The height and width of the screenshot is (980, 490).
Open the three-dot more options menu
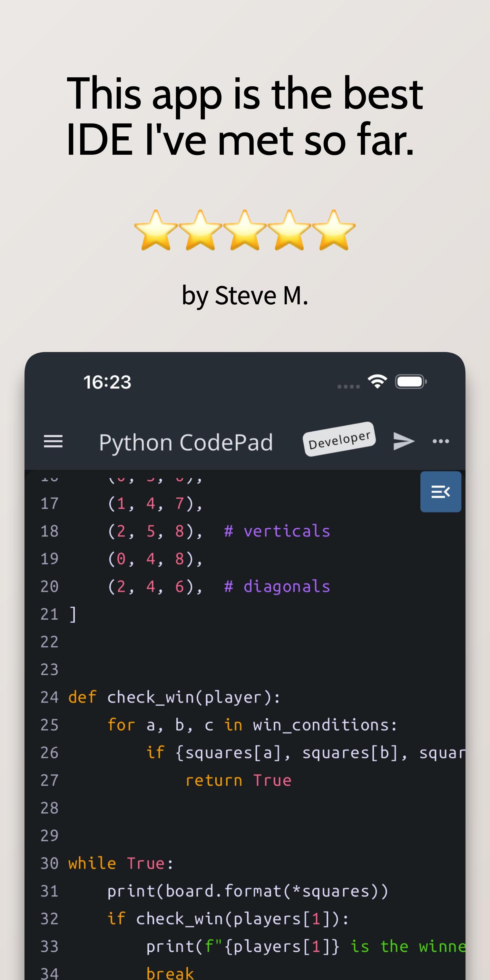pos(441,441)
